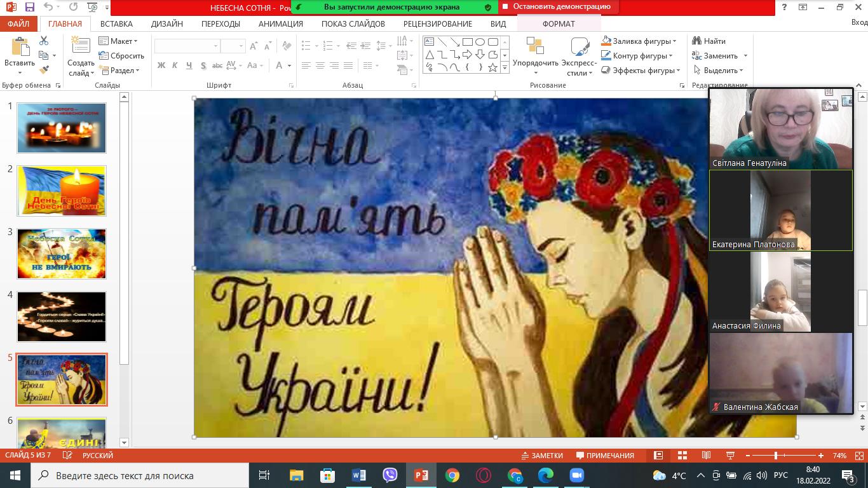Switch to ПОКАЗ СЛАЙДОВ tab
The height and width of the screenshot is (488, 868).
pos(353,24)
